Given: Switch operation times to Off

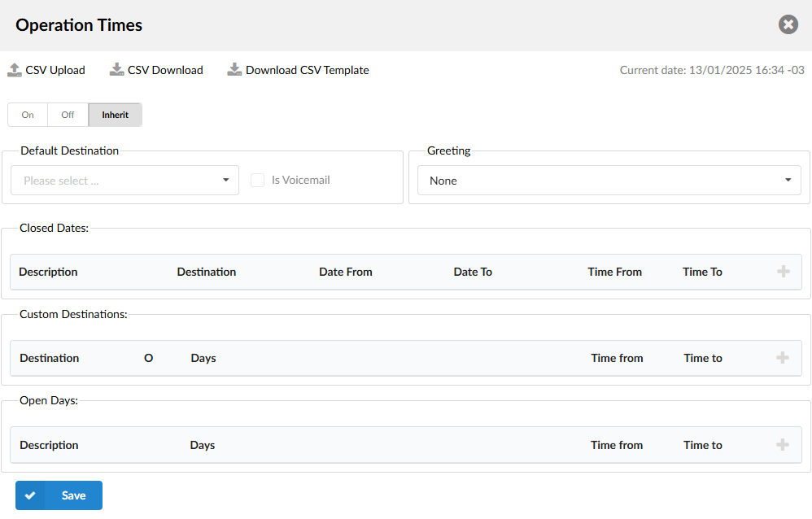Looking at the screenshot, I should [68, 115].
